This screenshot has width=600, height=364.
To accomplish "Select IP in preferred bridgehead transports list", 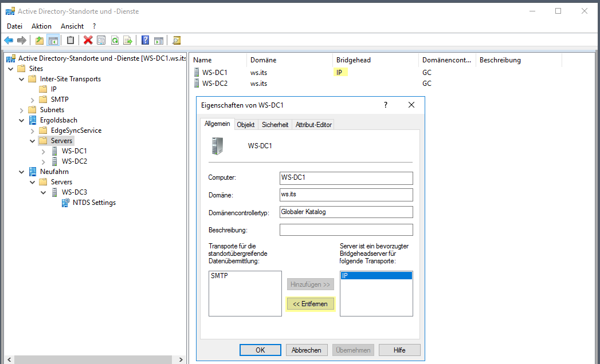I will coord(376,276).
